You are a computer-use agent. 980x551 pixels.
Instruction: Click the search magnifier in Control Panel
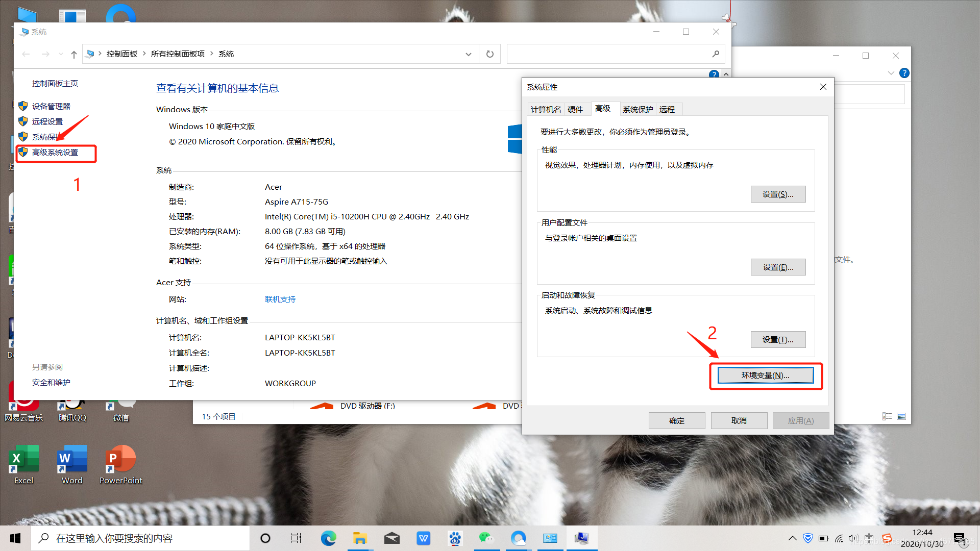pos(716,54)
